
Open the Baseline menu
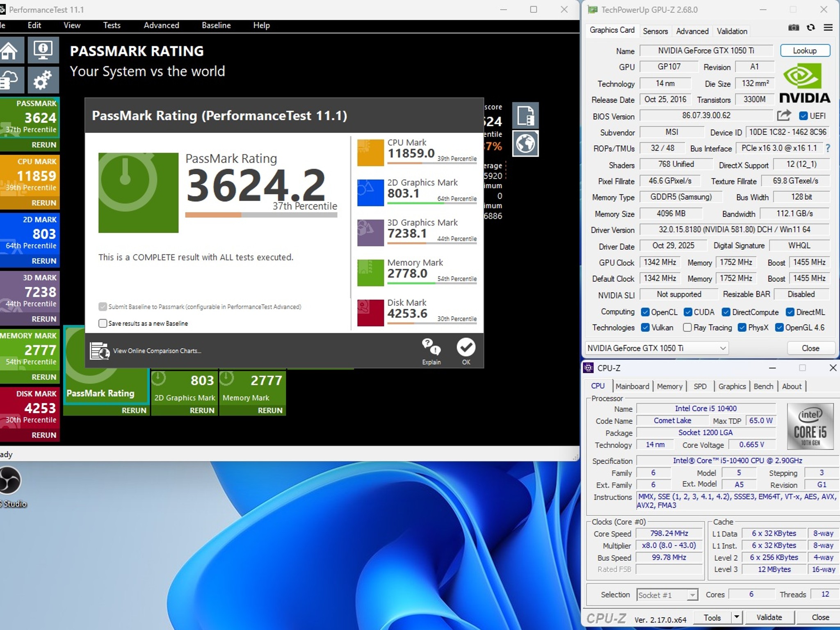pos(217,25)
